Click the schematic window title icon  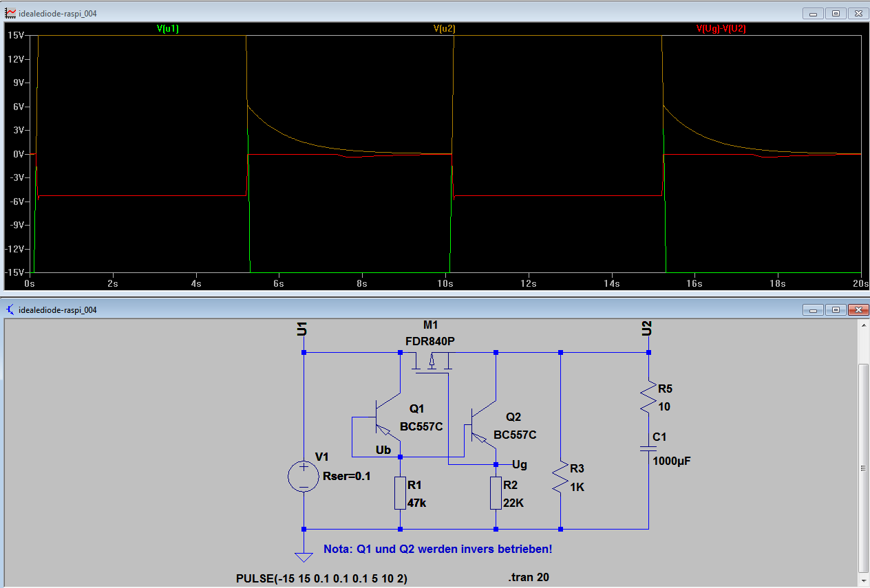pos(10,309)
